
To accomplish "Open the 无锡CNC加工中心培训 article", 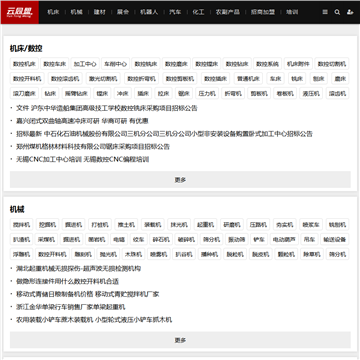I will pos(83,159).
